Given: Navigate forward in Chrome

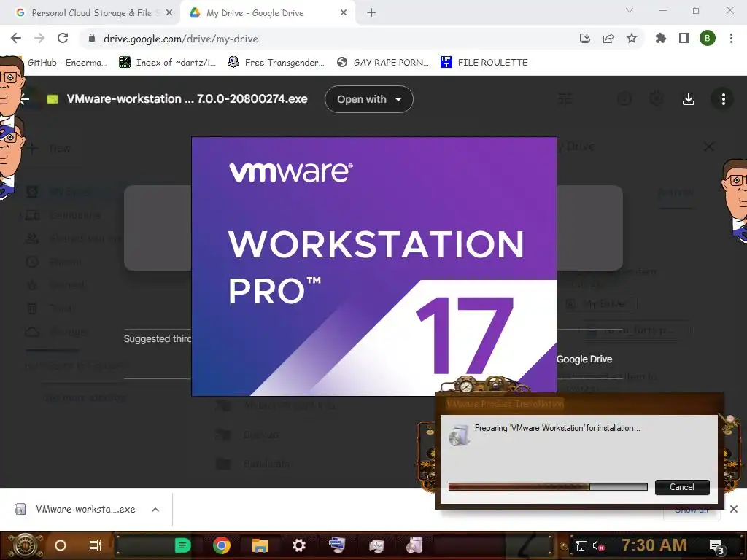Looking at the screenshot, I should pyautogui.click(x=39, y=38).
